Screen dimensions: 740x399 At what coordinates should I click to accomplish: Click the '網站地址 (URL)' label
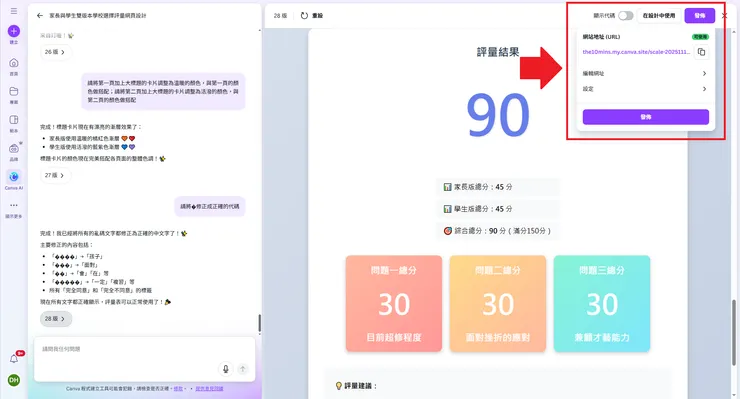(x=601, y=37)
